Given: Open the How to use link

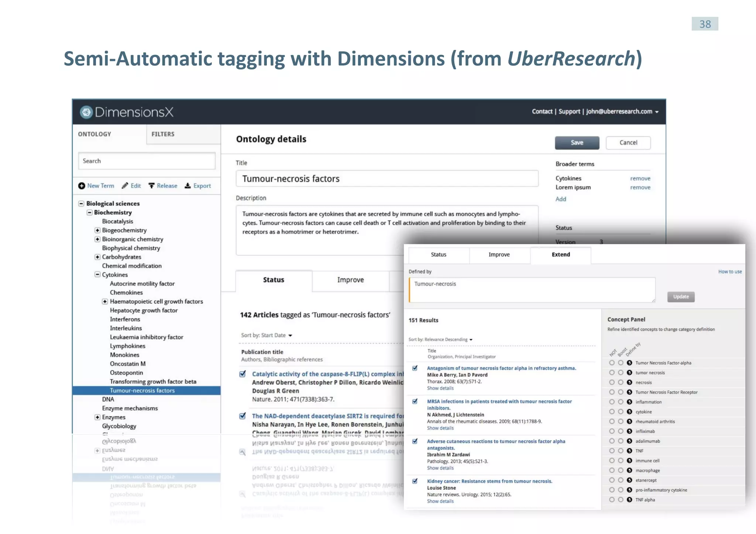Looking at the screenshot, I should [x=730, y=272].
